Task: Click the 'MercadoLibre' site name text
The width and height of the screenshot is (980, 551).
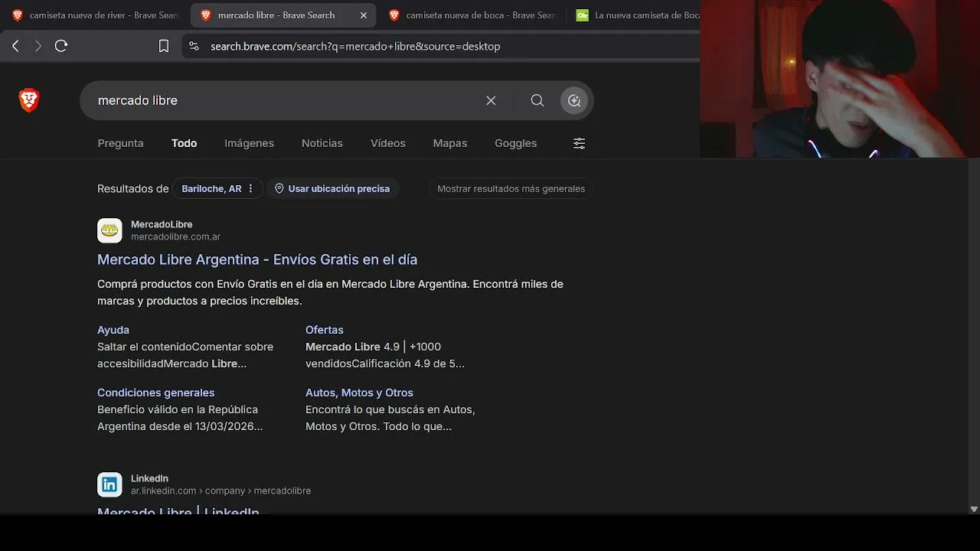Action: tap(162, 224)
